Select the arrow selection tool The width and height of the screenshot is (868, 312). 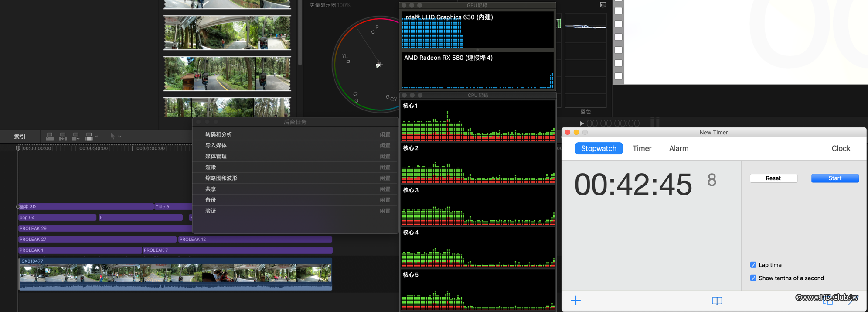pos(112,137)
